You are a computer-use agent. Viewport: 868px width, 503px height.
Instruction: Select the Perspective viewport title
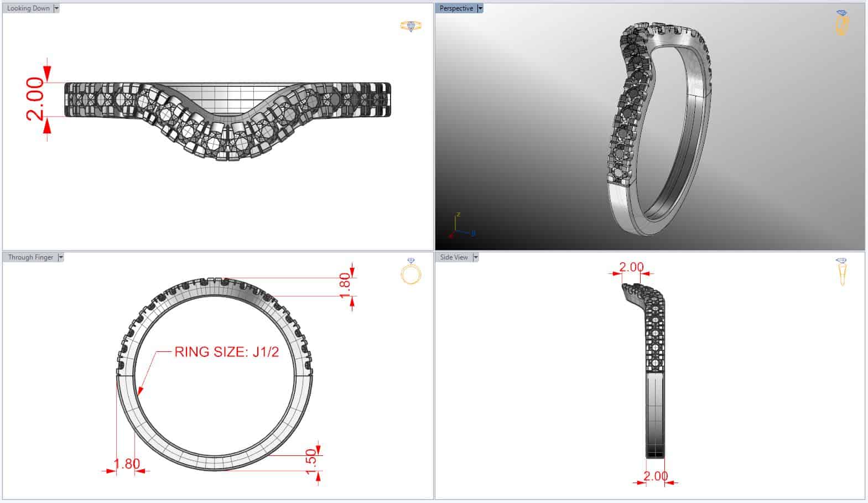(456, 8)
